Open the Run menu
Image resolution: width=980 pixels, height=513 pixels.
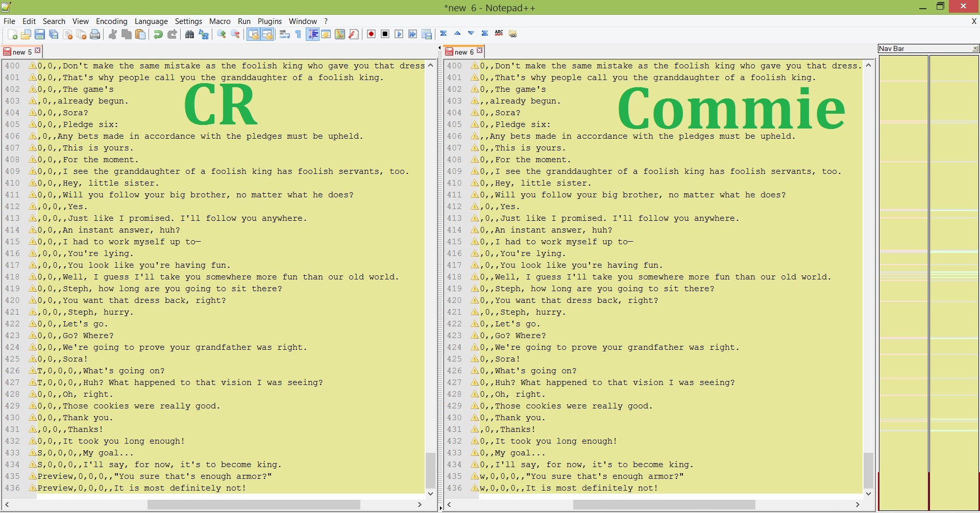tap(244, 21)
